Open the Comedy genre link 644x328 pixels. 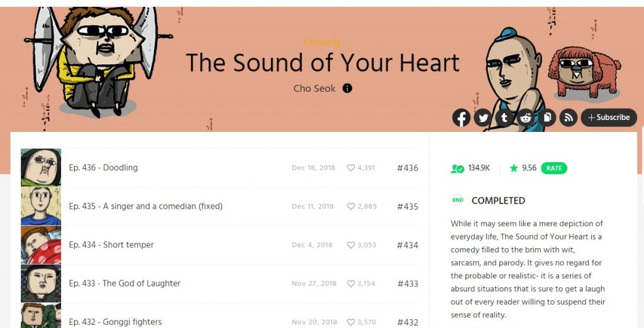click(322, 42)
